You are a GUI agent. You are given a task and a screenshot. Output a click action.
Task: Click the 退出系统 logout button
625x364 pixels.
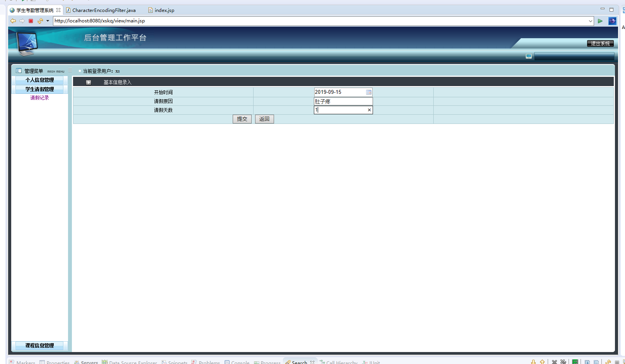(600, 44)
